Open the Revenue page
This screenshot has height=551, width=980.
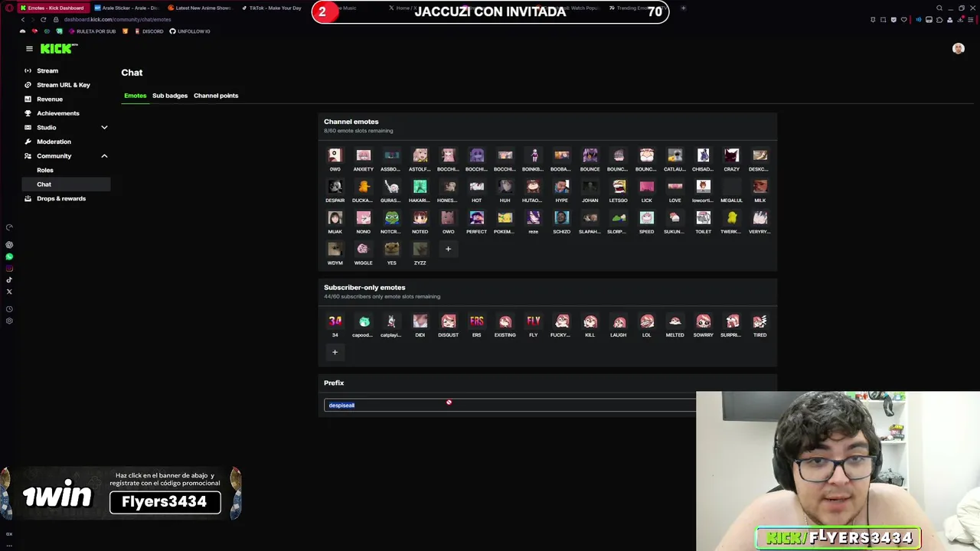tap(50, 99)
